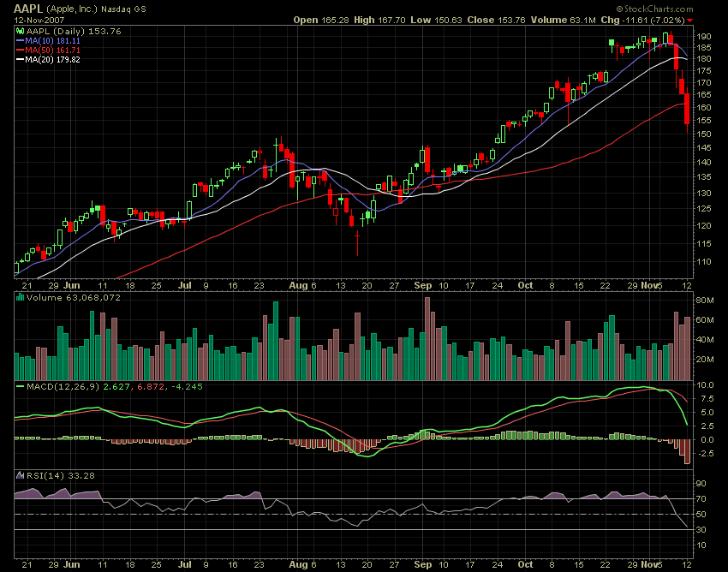Image resolution: width=728 pixels, height=572 pixels.
Task: Click the 70 RSI overbought axis label
Action: pyautogui.click(x=701, y=499)
